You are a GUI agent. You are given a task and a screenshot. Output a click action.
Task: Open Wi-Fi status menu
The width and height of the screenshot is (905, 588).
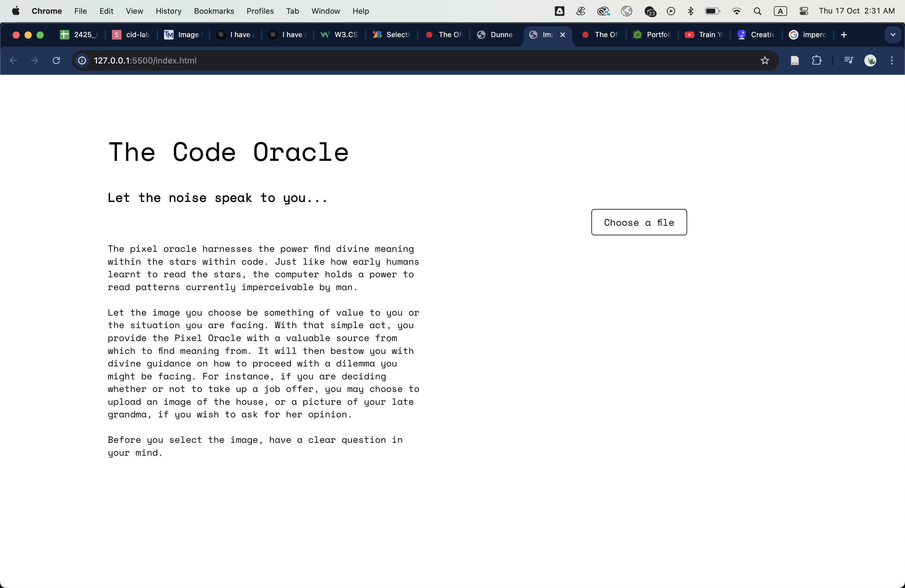[737, 11]
